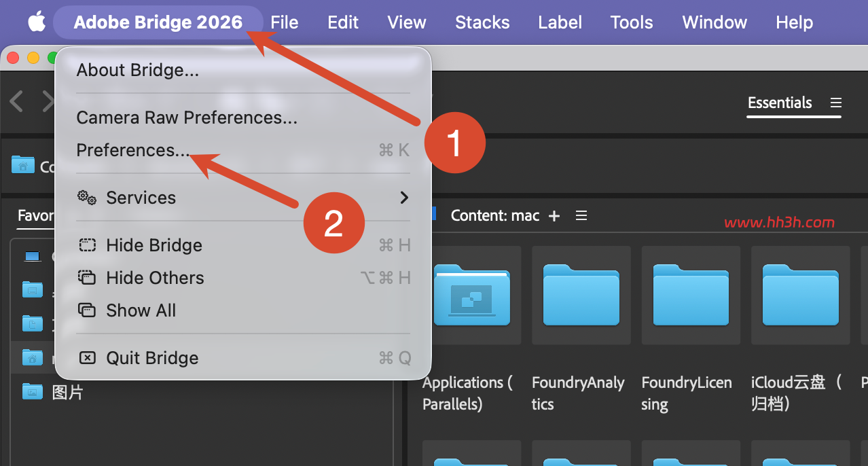The width and height of the screenshot is (868, 466).
Task: Open the 图片 folder in Favorites
Action: tap(68, 392)
